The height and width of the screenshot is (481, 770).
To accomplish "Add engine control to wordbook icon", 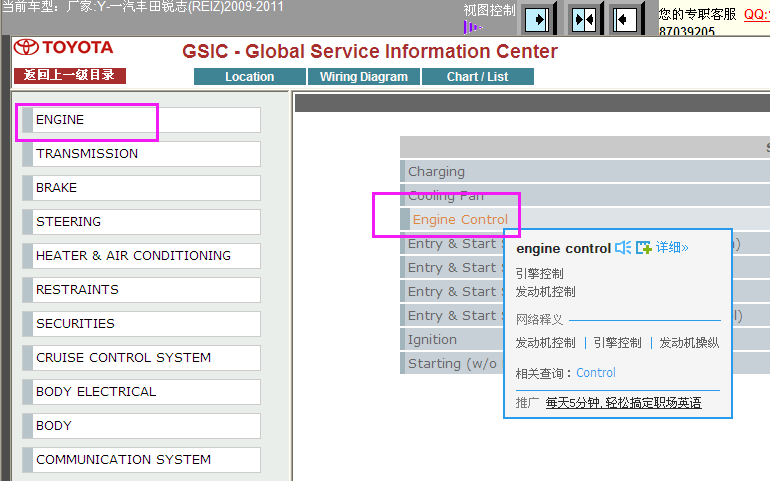I will 643,248.
